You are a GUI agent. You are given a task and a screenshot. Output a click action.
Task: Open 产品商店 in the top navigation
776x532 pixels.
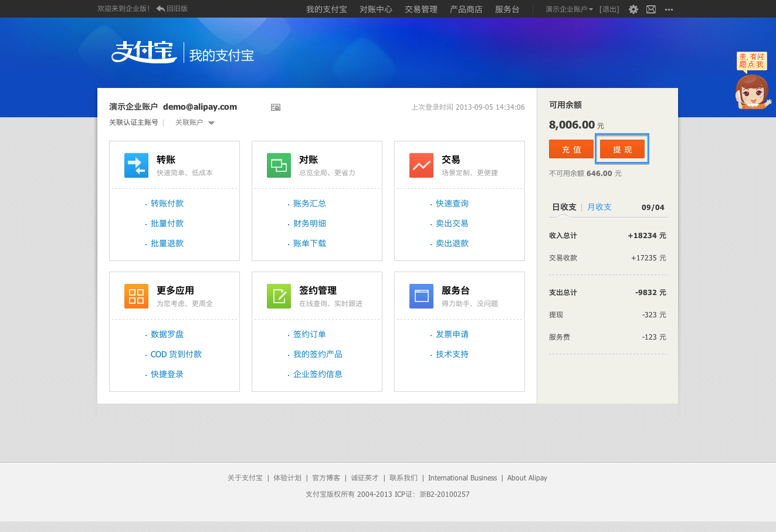pyautogui.click(x=466, y=9)
